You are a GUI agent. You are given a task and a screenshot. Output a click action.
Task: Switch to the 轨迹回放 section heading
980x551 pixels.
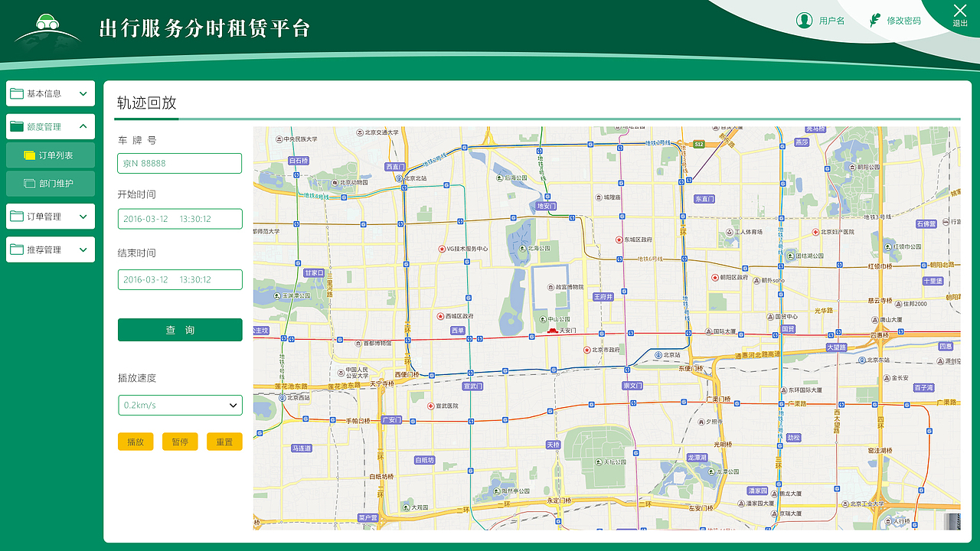pos(147,103)
